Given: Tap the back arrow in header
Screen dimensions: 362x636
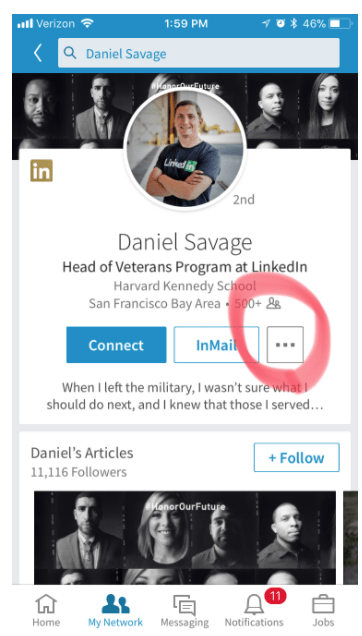Looking at the screenshot, I should [x=38, y=53].
